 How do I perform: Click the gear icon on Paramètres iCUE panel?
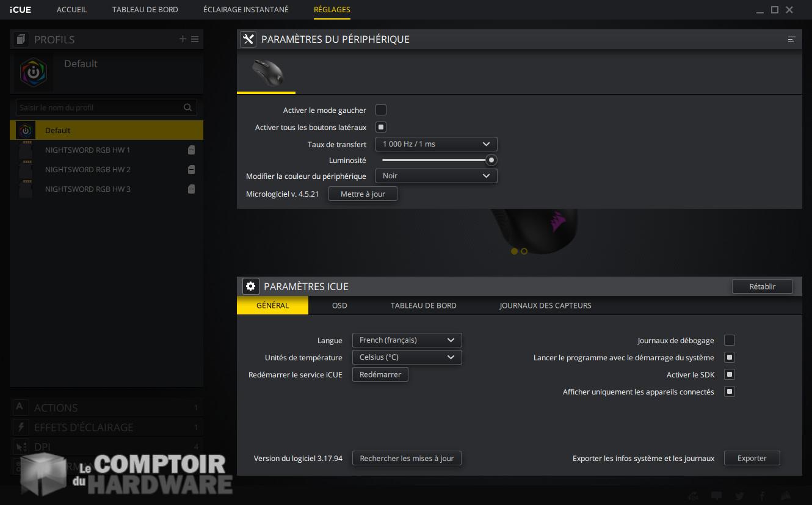point(250,286)
